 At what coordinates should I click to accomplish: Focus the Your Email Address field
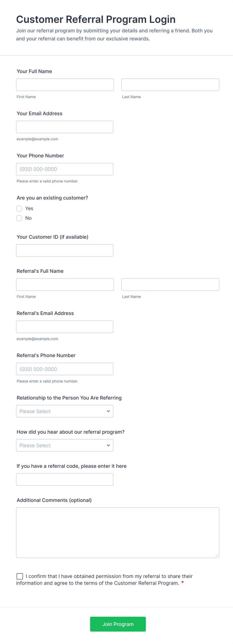point(64,127)
